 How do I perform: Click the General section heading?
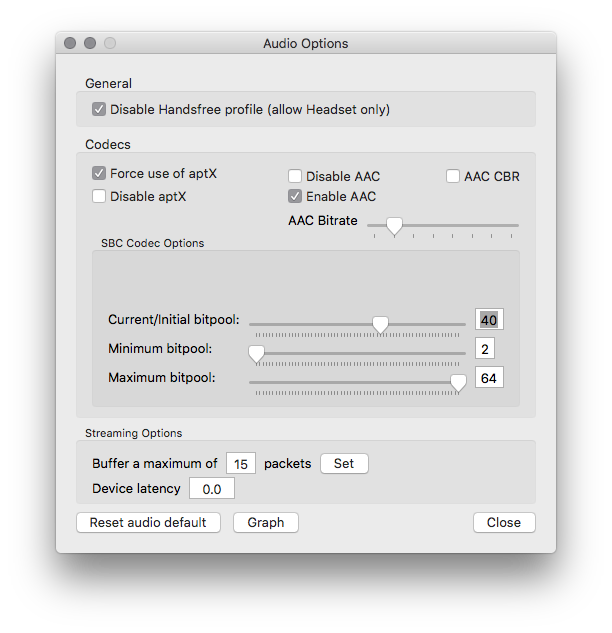[x=108, y=84]
